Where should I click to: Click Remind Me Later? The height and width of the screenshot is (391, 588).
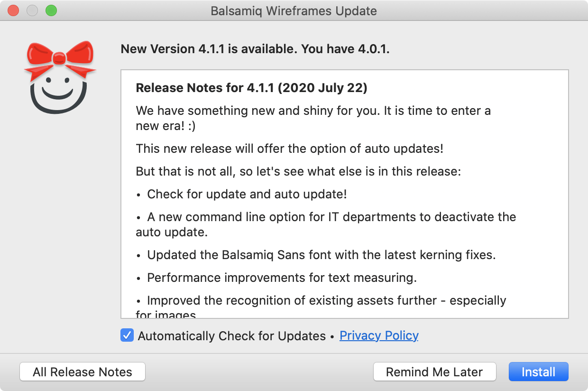pyautogui.click(x=435, y=372)
